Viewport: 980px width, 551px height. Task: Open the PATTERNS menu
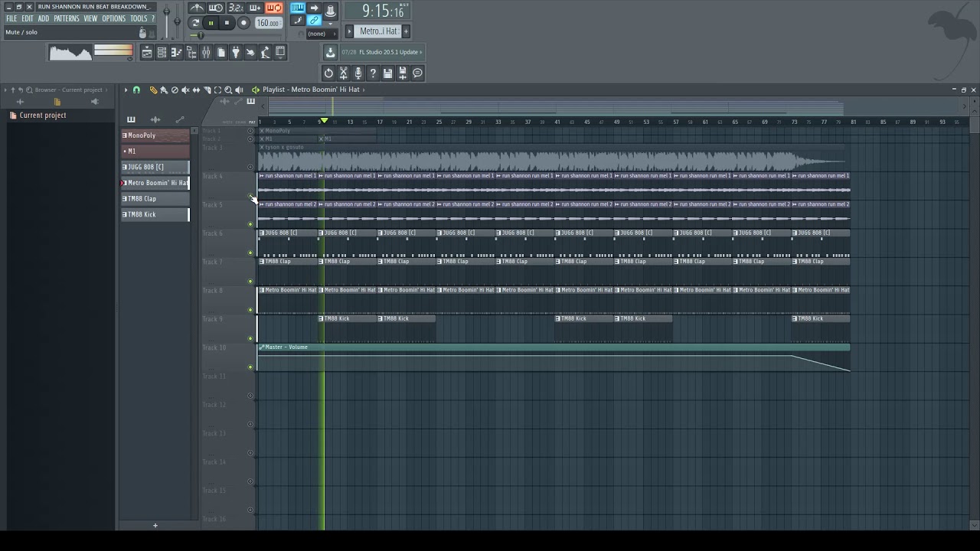[x=66, y=18]
